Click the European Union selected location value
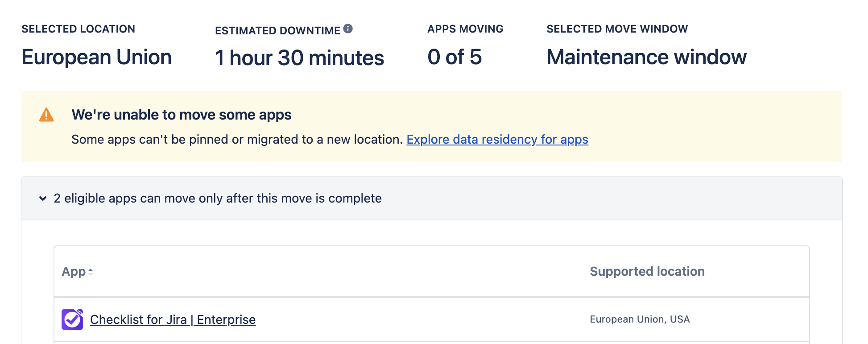 96,57
